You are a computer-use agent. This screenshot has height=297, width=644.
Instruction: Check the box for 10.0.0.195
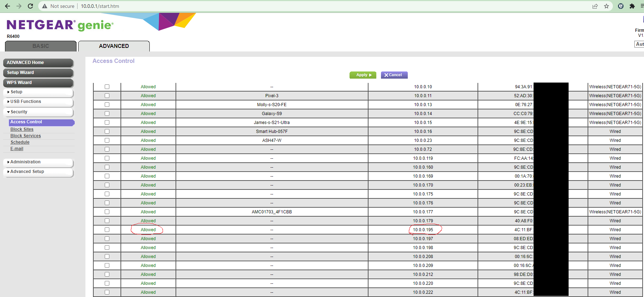[x=107, y=230]
